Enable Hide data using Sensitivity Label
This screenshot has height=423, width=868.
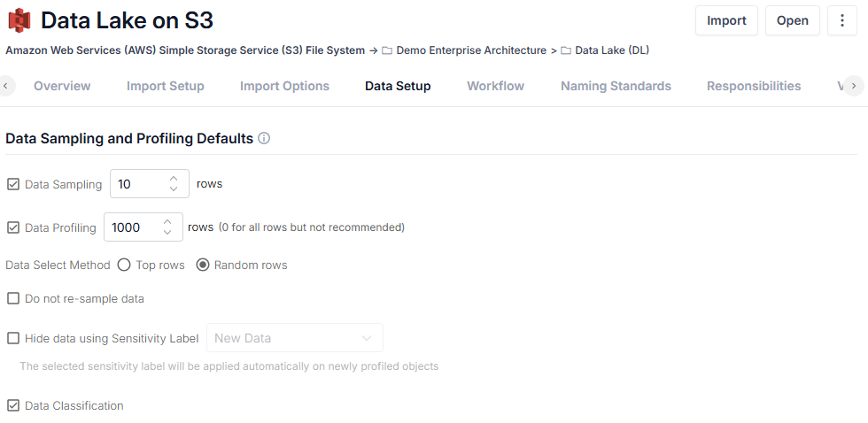click(x=13, y=338)
